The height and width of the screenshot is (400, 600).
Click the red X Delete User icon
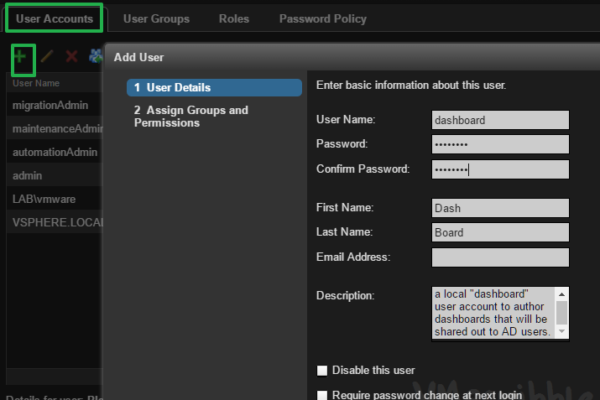(x=71, y=58)
